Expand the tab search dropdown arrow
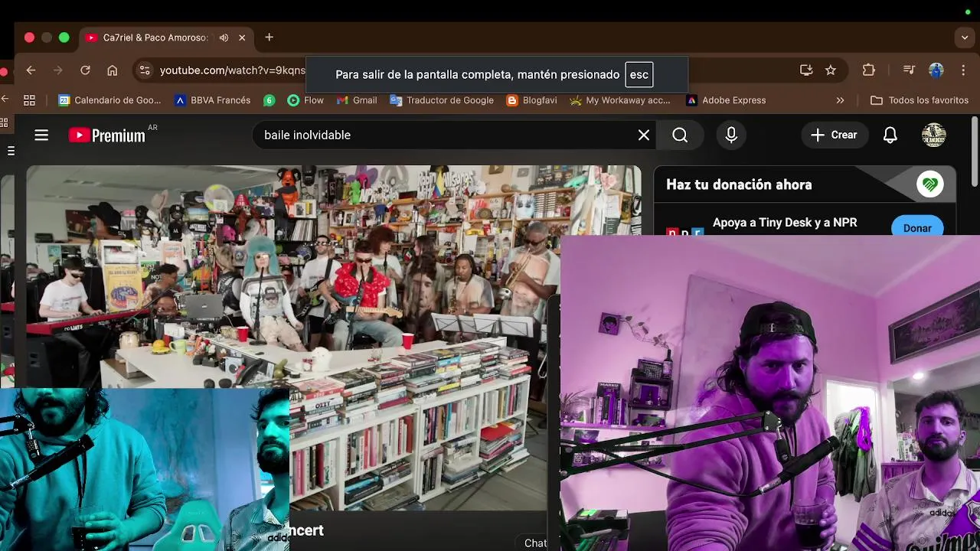This screenshot has height=551, width=980. coord(965,37)
